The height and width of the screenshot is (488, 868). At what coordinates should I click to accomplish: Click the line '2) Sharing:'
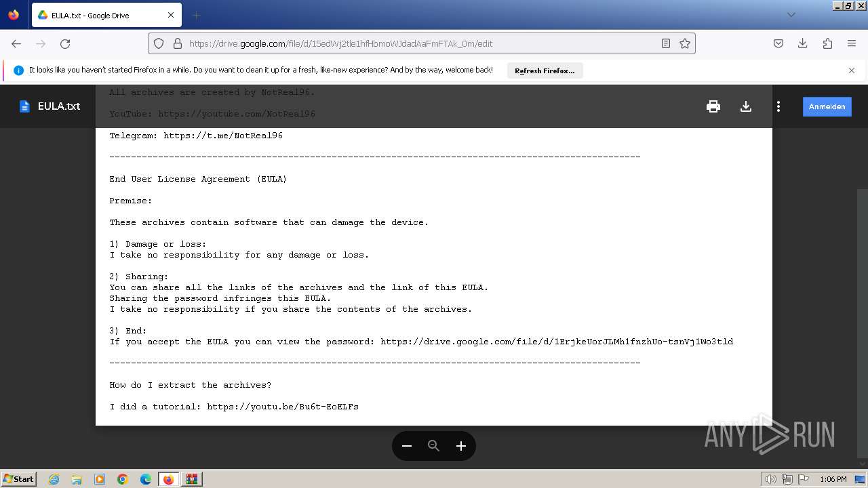pyautogui.click(x=139, y=277)
